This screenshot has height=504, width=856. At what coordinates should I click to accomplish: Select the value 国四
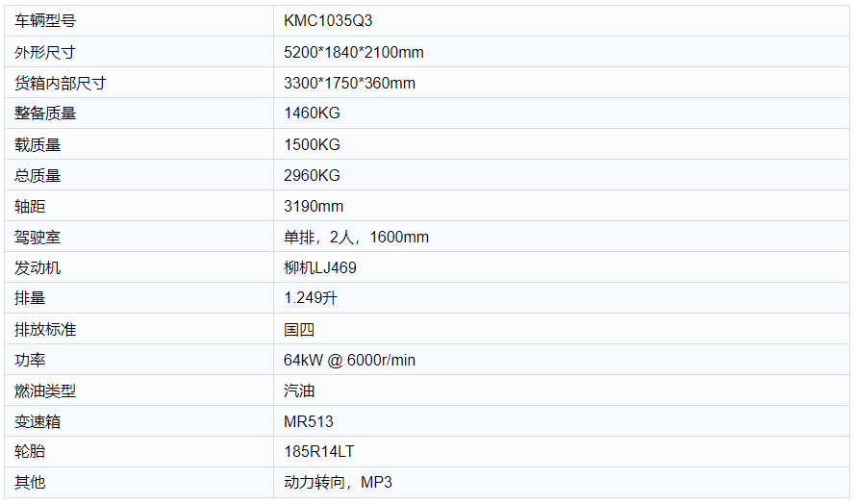click(x=299, y=329)
